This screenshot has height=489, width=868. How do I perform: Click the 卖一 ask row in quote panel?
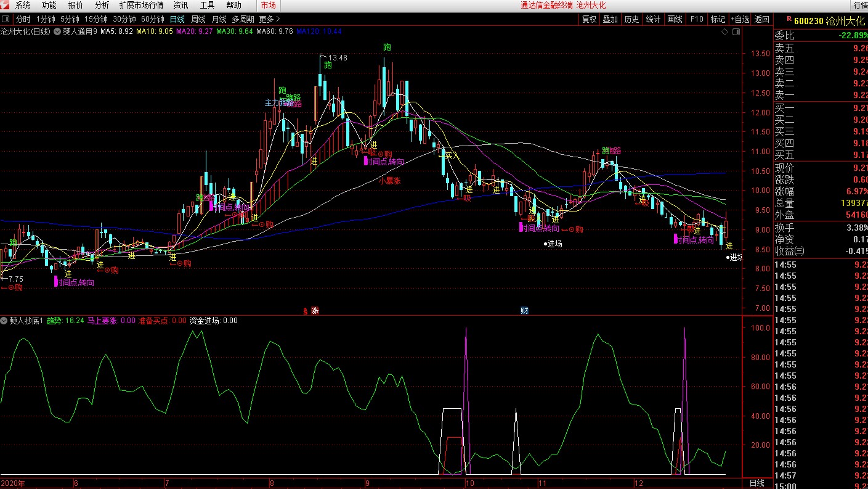[x=821, y=95]
